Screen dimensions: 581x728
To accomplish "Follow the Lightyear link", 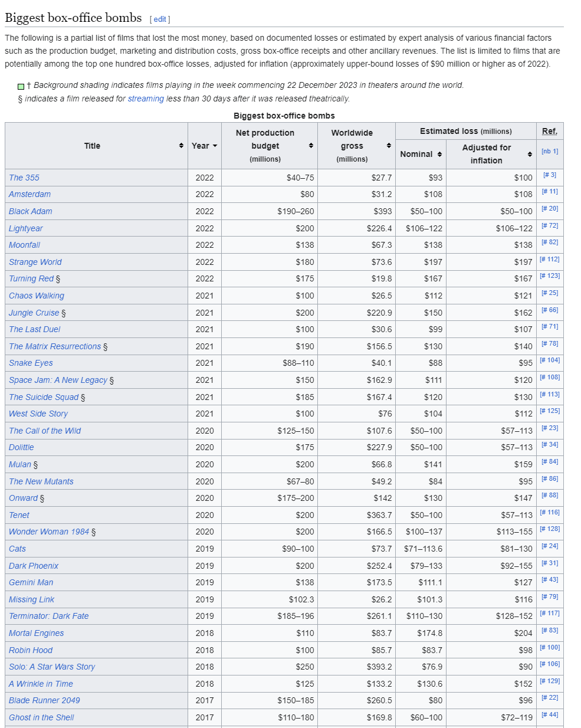I will 25,228.
